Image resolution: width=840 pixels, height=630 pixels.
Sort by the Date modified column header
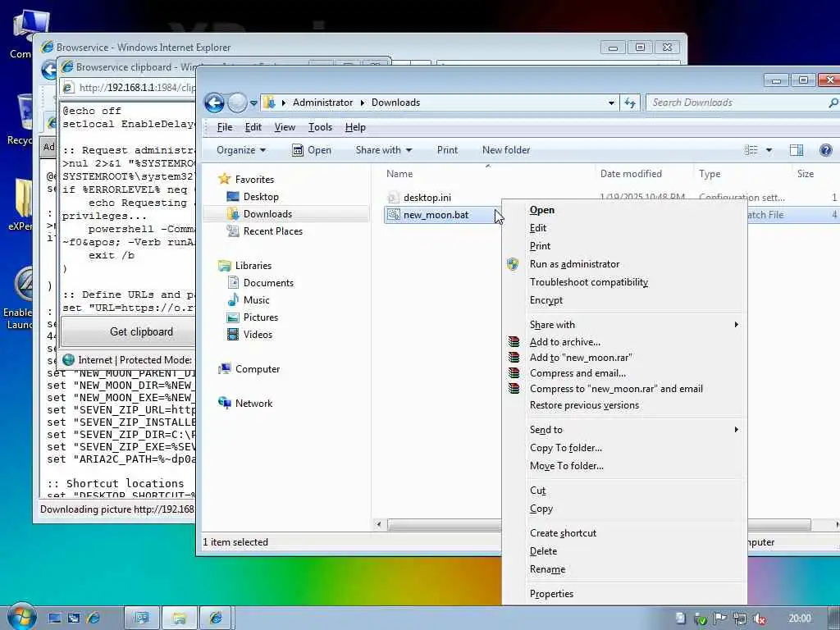tap(631, 174)
